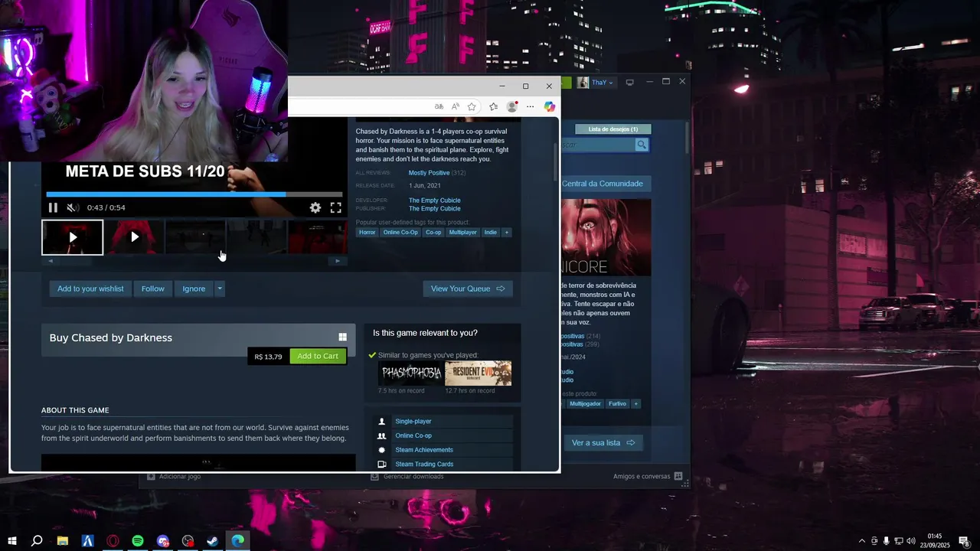The width and height of the screenshot is (980, 551).
Task: Unmute the trailer volume icon
Action: click(72, 207)
